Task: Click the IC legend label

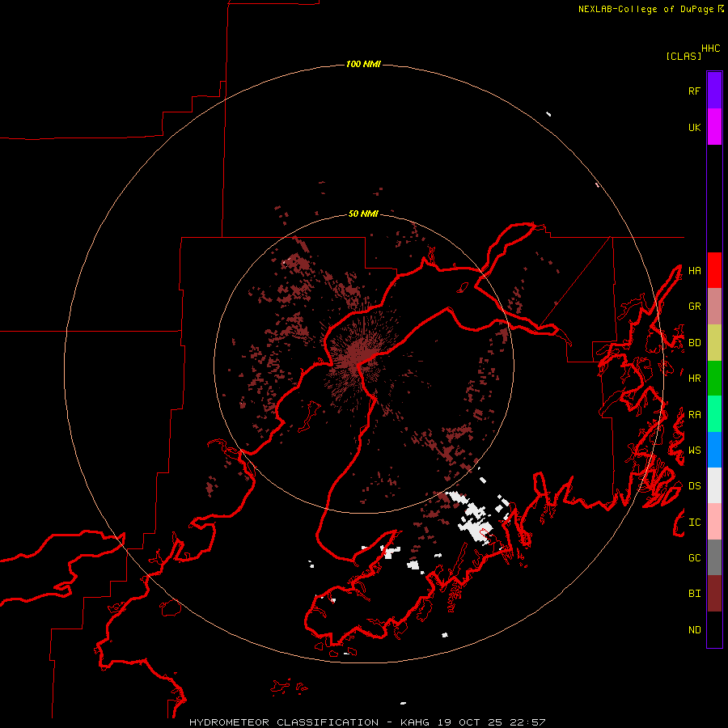Action: (x=694, y=523)
